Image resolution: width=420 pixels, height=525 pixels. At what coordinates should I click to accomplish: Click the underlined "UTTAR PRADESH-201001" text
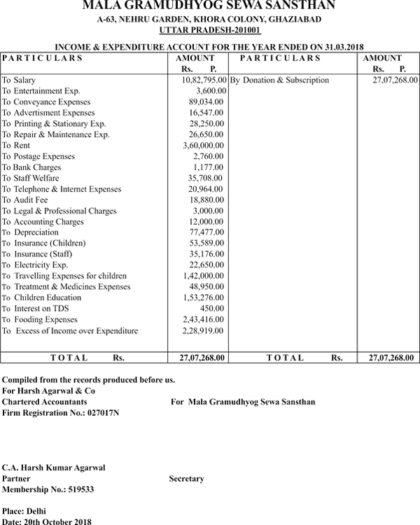[x=210, y=30]
